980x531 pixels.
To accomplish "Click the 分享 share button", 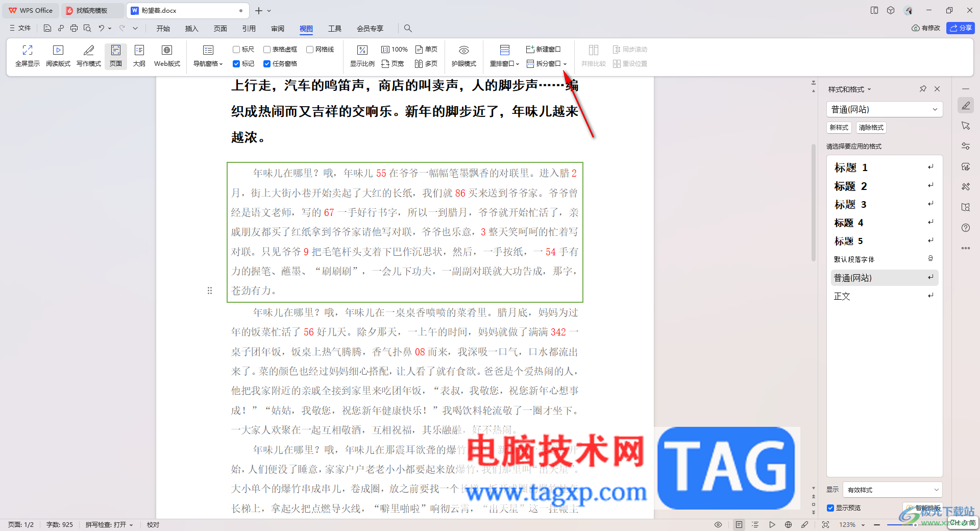I will click(x=961, y=28).
